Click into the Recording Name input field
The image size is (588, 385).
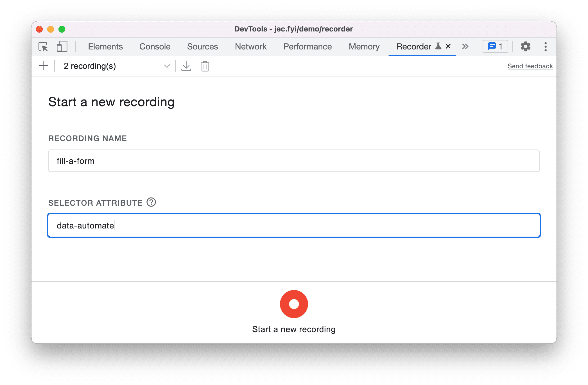tap(294, 161)
